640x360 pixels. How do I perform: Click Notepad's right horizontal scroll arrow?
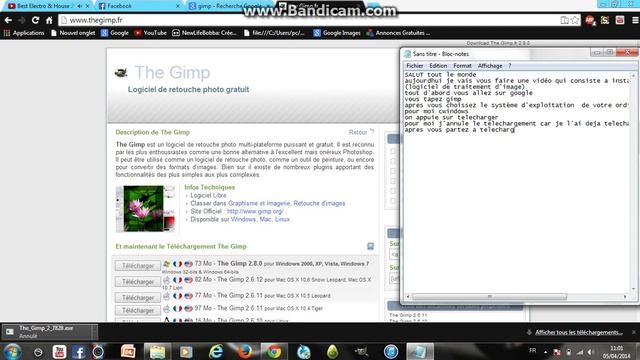(x=625, y=297)
